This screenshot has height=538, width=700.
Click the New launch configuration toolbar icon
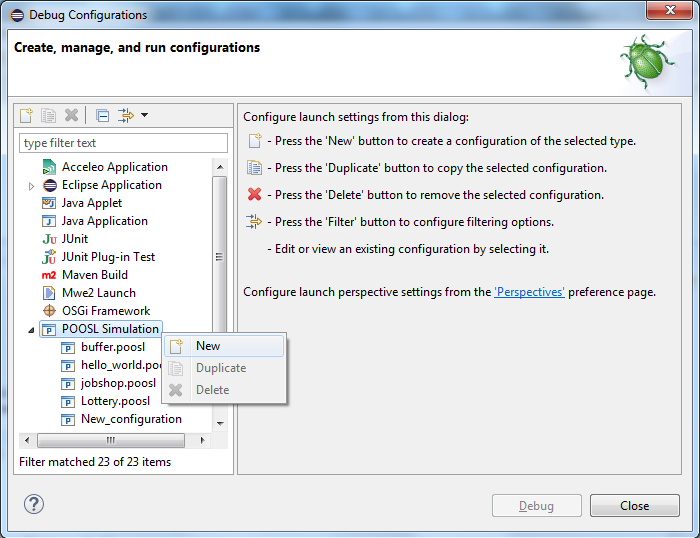pyautogui.click(x=27, y=116)
